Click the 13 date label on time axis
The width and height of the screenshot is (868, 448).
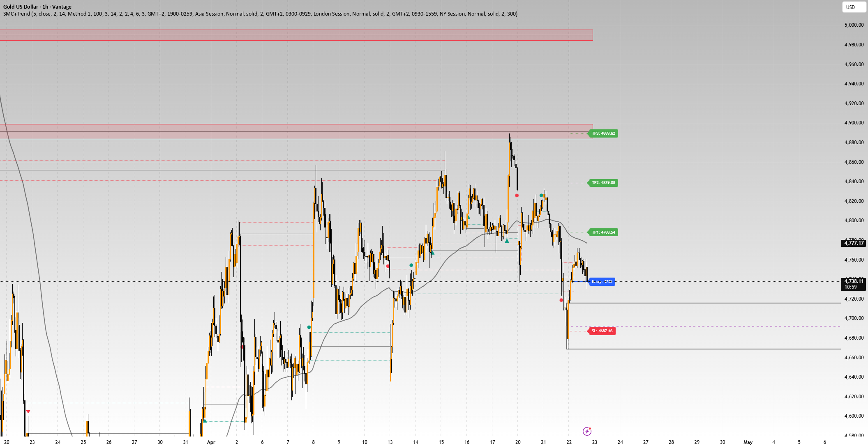click(x=390, y=442)
